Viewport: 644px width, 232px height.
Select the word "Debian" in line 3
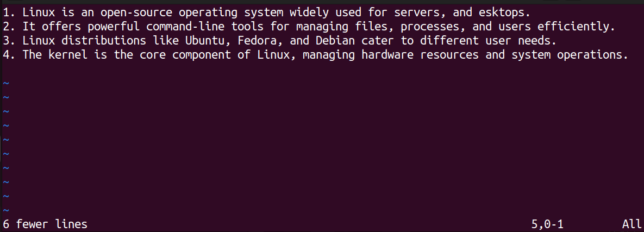point(335,41)
